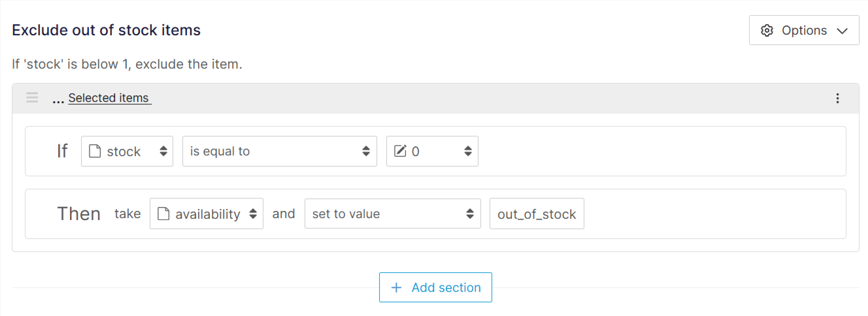Click the Selected items link

[109, 99]
